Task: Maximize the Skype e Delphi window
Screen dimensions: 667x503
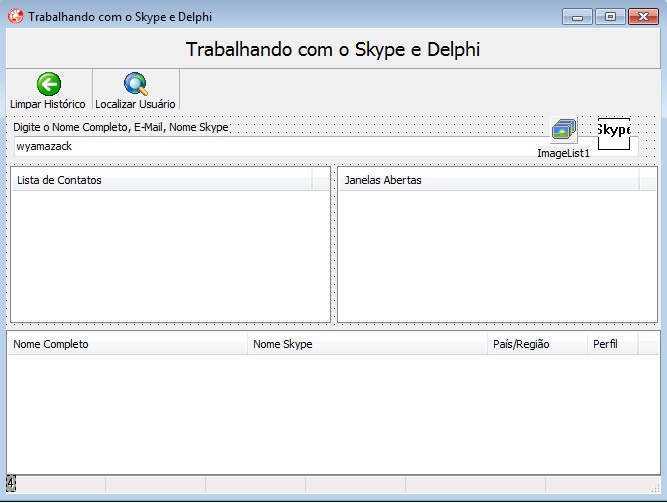Action: pyautogui.click(x=609, y=16)
